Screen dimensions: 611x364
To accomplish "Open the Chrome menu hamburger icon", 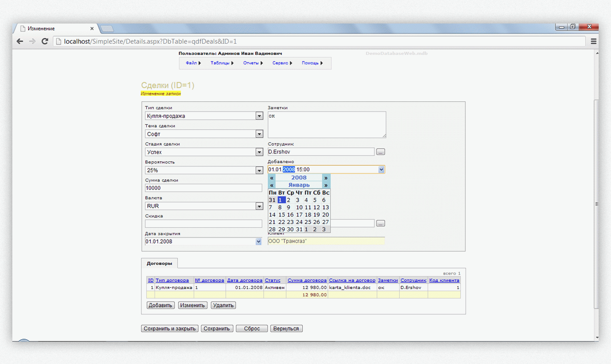I will [x=594, y=41].
